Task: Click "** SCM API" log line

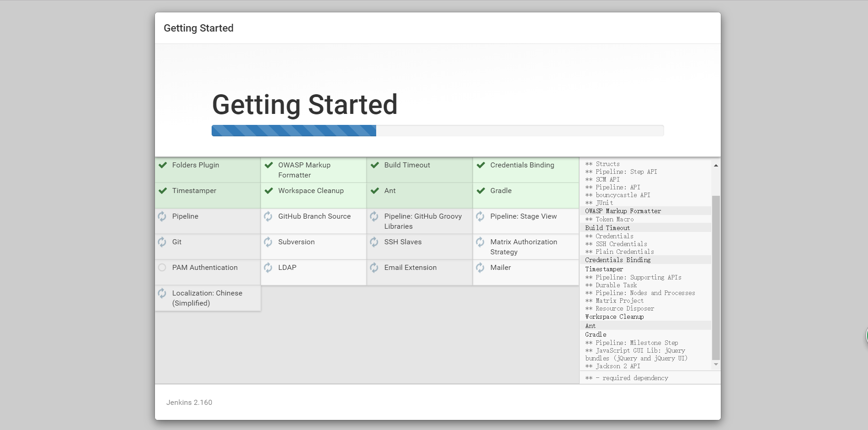Action: click(x=602, y=179)
